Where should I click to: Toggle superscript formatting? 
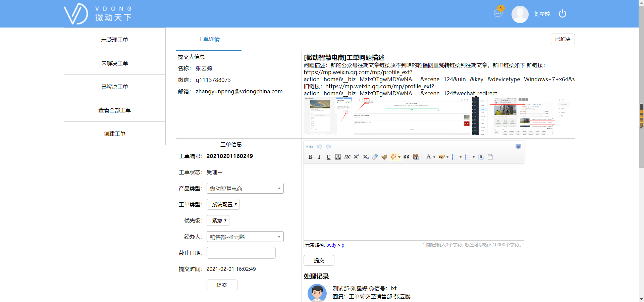(357, 157)
